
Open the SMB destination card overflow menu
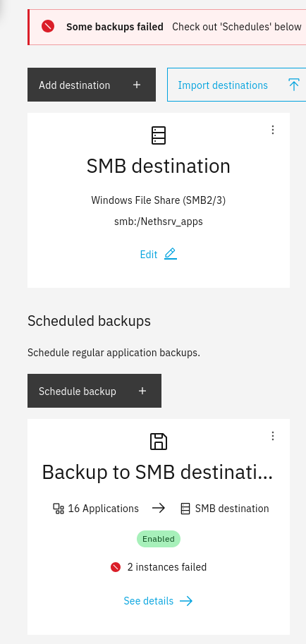coord(273,130)
